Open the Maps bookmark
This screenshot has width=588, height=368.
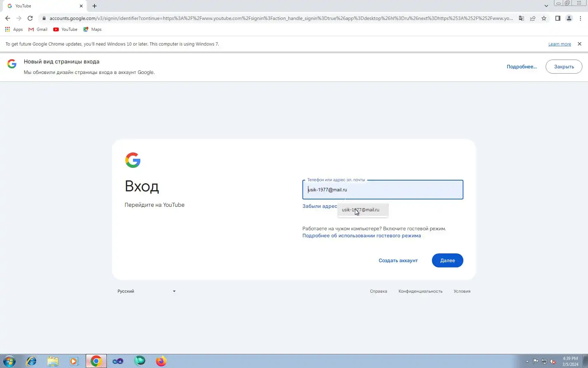pos(92,29)
